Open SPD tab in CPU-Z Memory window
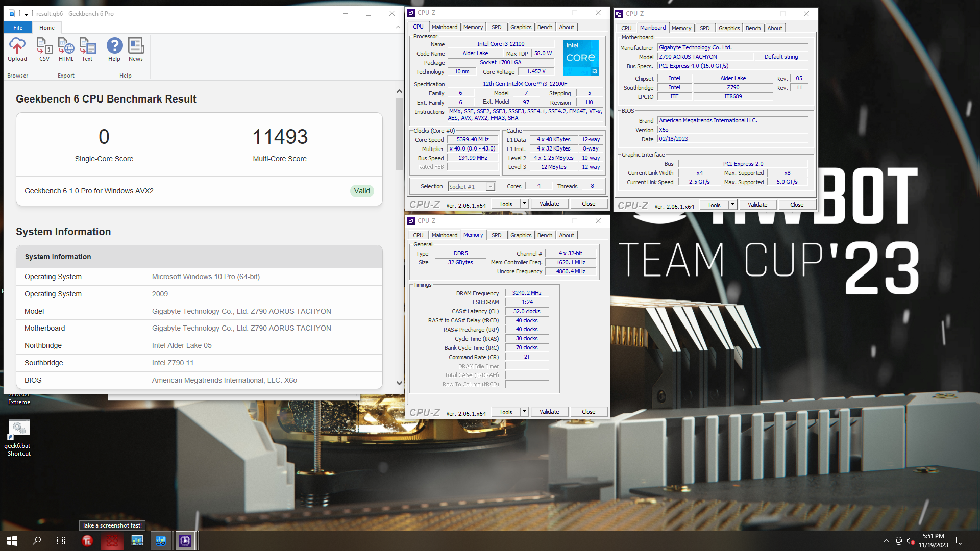Image resolution: width=980 pixels, height=551 pixels. click(x=497, y=235)
